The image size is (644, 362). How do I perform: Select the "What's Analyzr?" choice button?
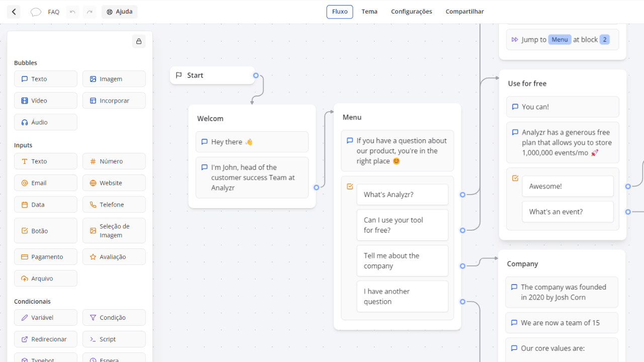pos(403,195)
